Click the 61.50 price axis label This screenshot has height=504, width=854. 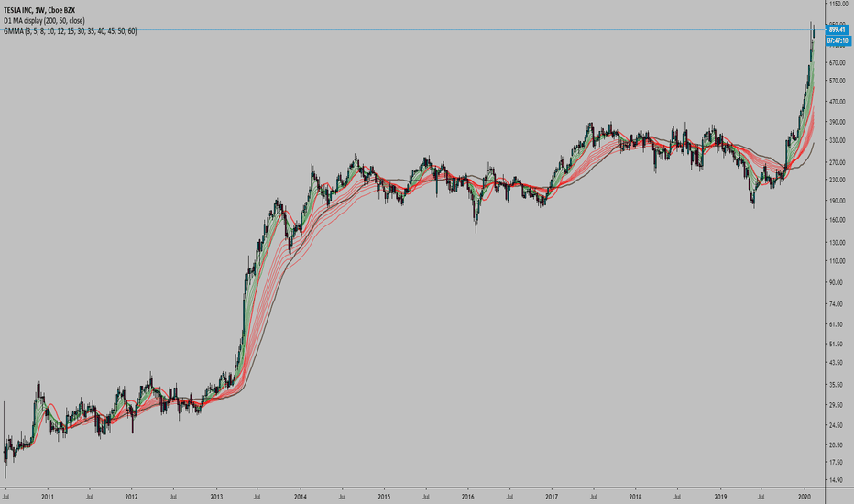tap(836, 324)
